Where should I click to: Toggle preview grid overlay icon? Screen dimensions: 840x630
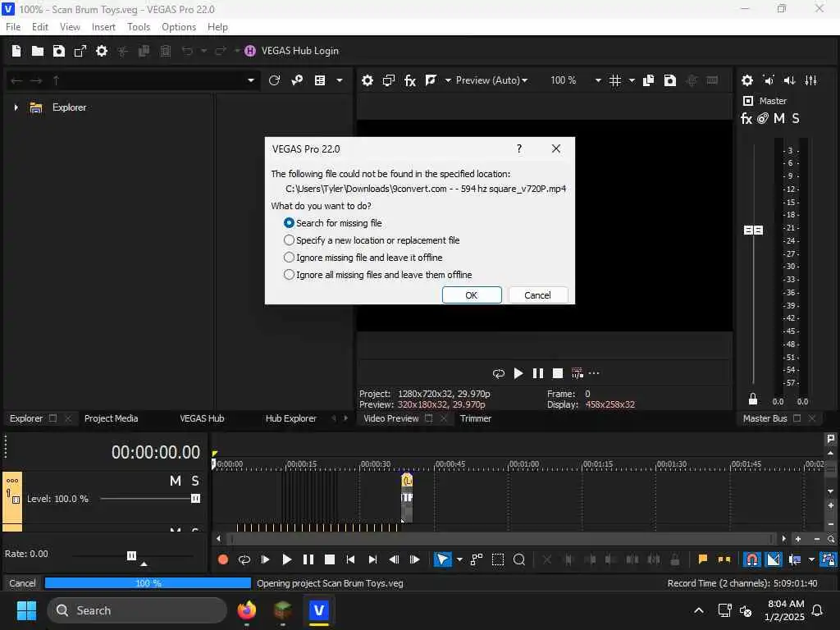(x=615, y=80)
